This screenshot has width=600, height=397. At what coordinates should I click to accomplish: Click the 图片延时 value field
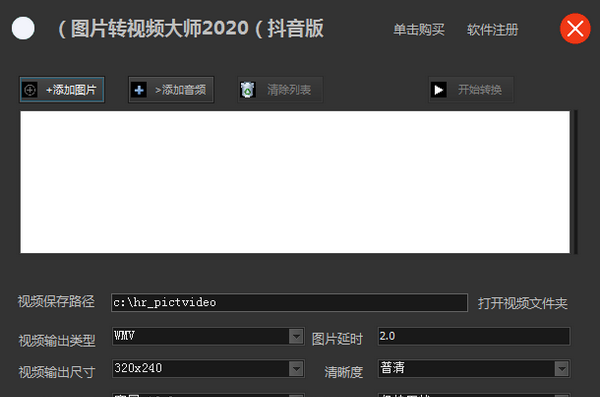click(474, 337)
